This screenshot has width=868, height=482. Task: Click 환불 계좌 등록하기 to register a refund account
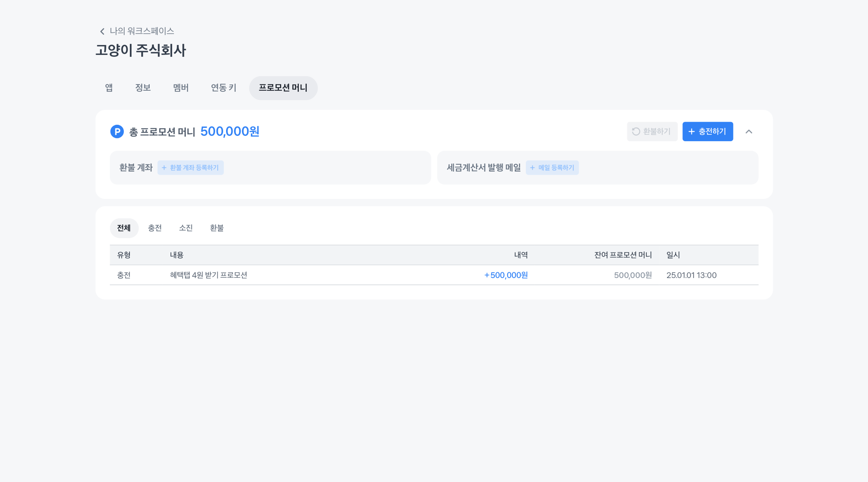190,167
